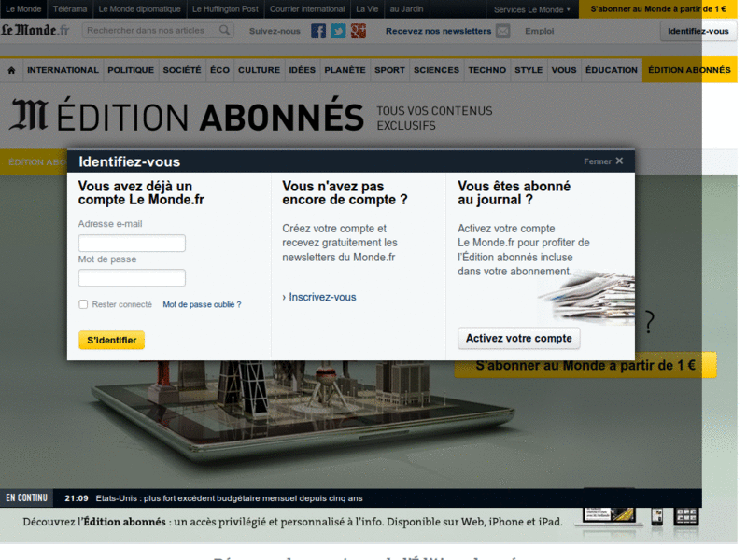This screenshot has height=560, width=747.
Task: Open the Facebook page icon
Action: point(318,31)
